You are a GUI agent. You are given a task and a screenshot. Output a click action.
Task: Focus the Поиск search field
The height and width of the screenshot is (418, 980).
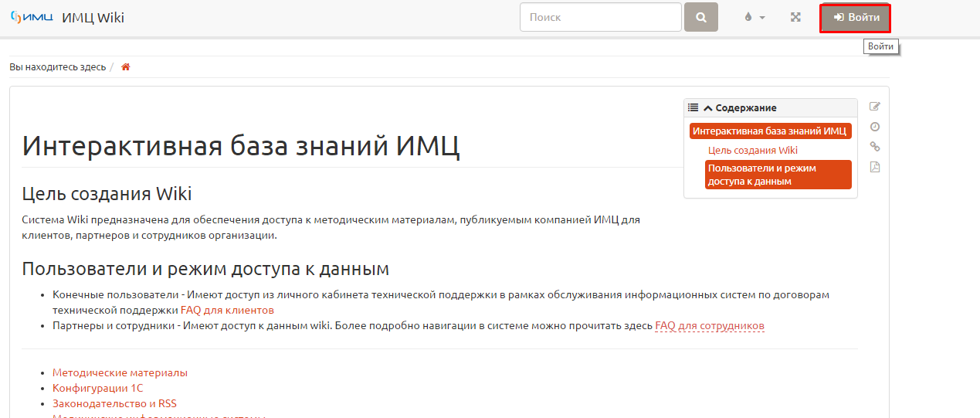[x=601, y=17]
